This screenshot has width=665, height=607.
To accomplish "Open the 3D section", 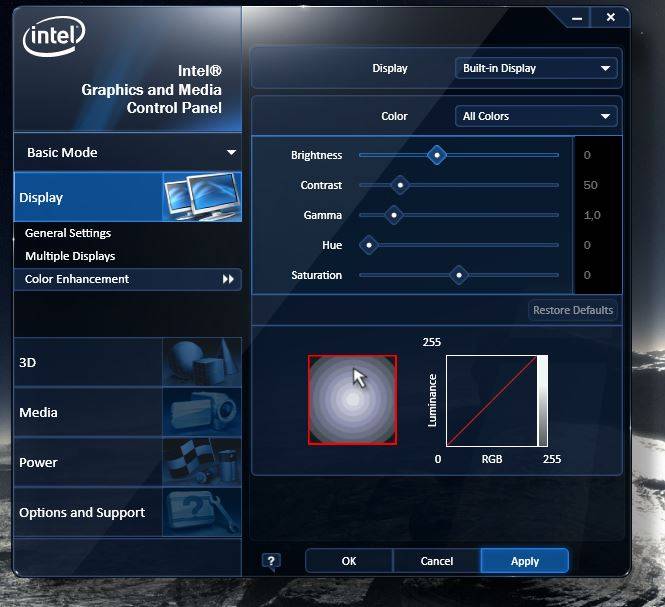I will click(x=128, y=362).
